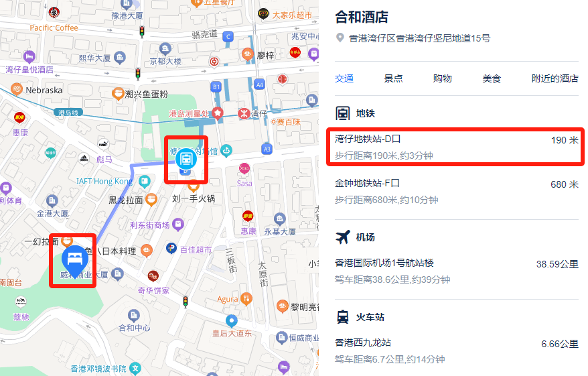Select the 合和中心 building marker

coord(134,316)
